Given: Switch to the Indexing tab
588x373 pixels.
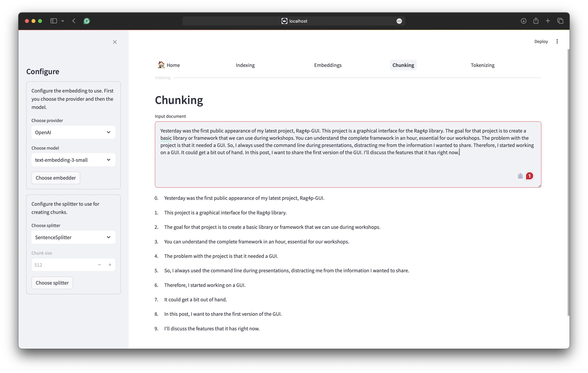Looking at the screenshot, I should click(245, 65).
